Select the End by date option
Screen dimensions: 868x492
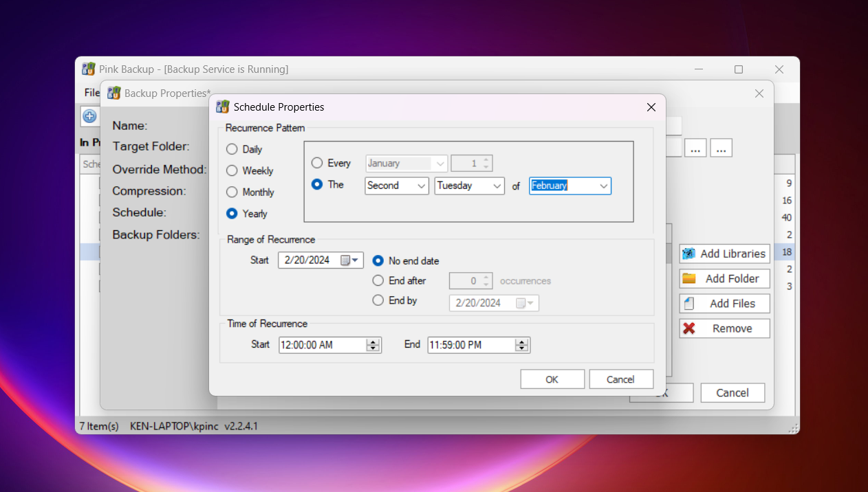click(x=378, y=300)
